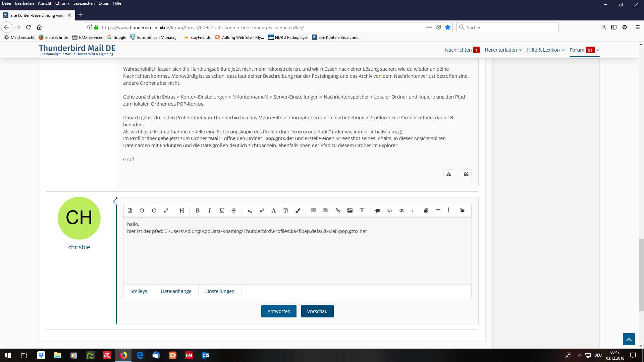The image size is (644, 362).
Task: Report post using warning triangle icon
Action: click(448, 174)
